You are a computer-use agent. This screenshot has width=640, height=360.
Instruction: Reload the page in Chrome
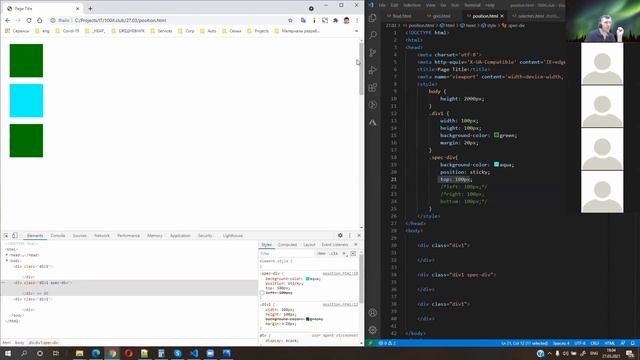tap(29, 20)
